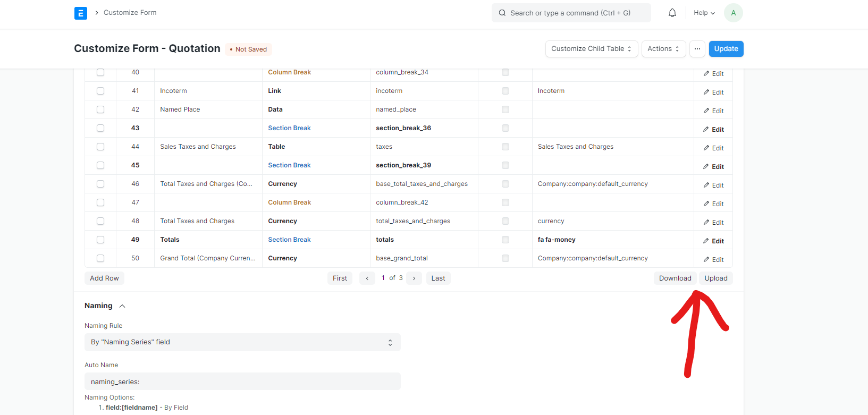Screen dimensions: 868x415
Task: Edit row 46 base_total_taxes_and_charges
Action: pos(713,185)
